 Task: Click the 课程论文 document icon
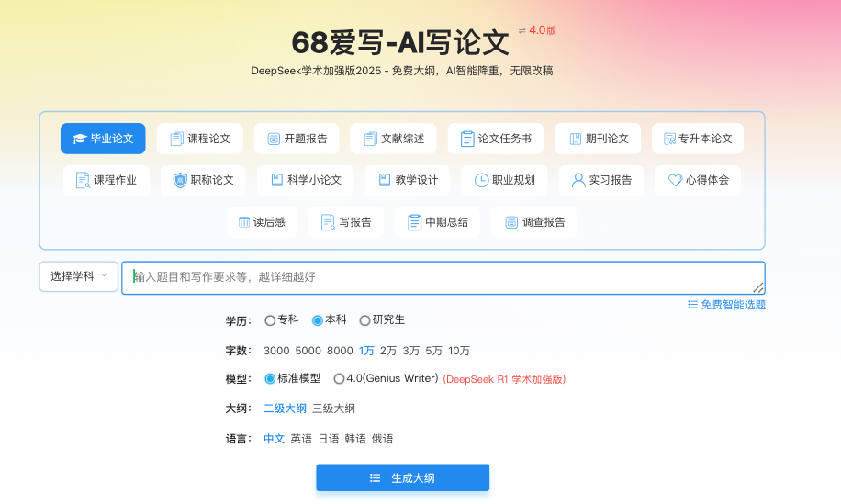[176, 139]
